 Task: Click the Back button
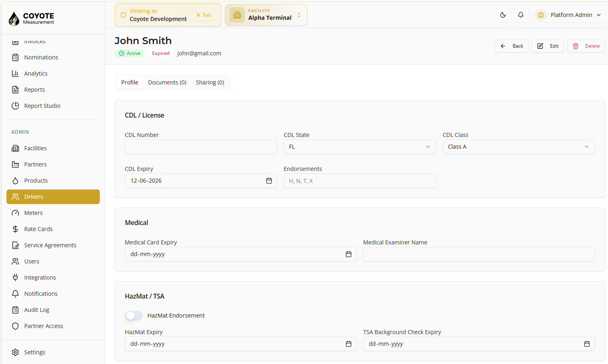coord(511,46)
